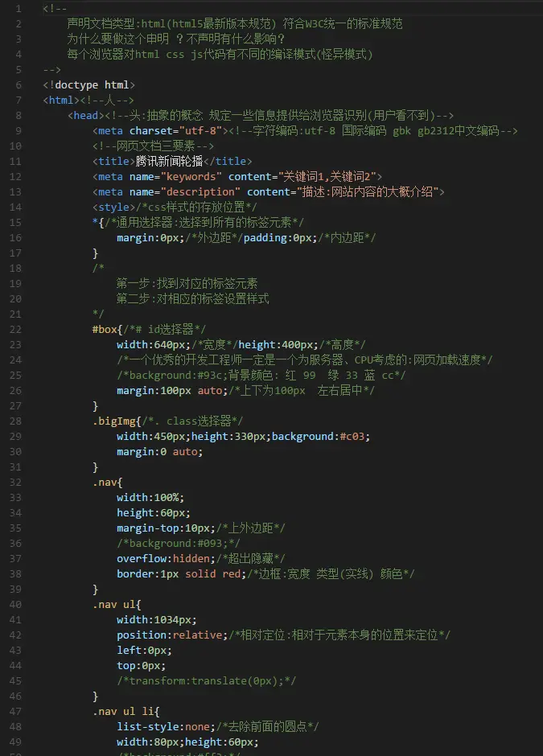Viewport: 543px width, 756px height.
Task: Click the content value '描述:网站内容的大概介绍'
Action: [x=368, y=192]
